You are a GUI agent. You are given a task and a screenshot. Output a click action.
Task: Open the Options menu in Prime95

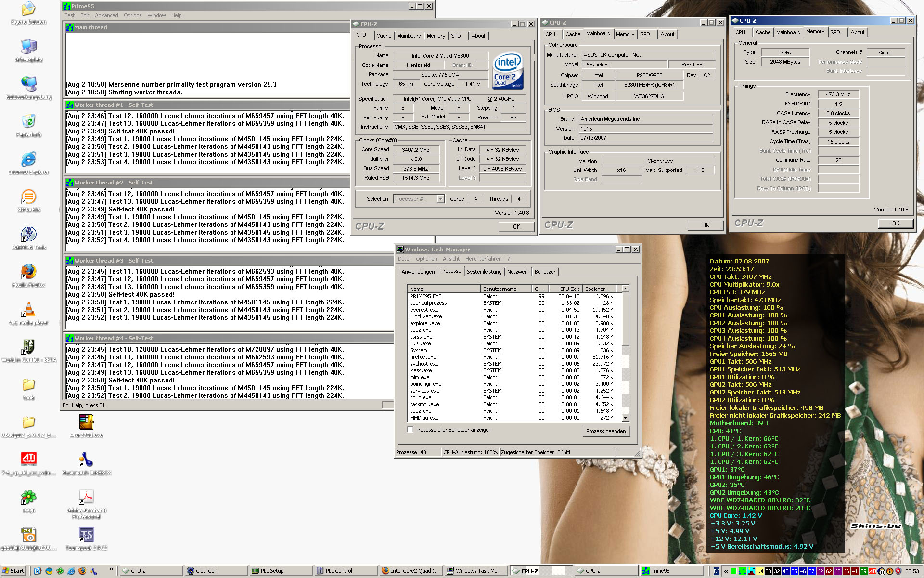132,15
